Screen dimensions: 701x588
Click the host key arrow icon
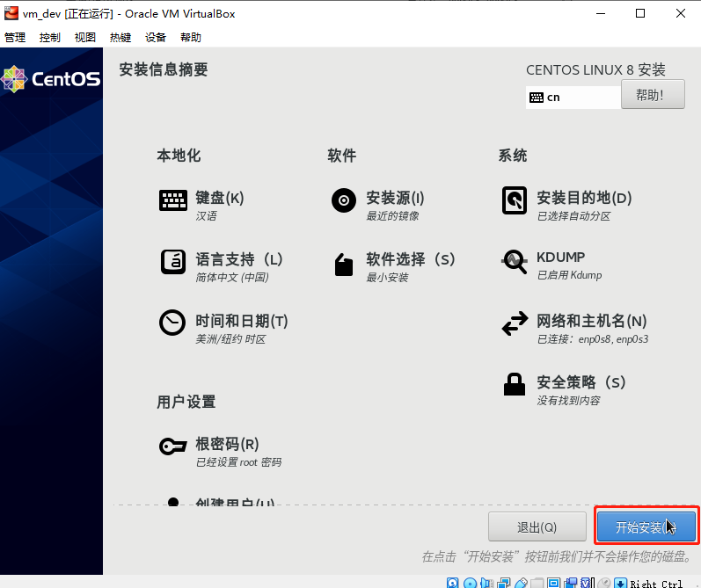click(621, 583)
